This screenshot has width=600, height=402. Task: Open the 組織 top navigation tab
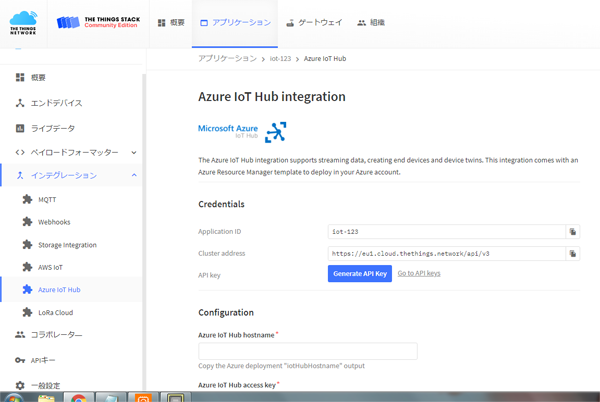click(x=371, y=23)
